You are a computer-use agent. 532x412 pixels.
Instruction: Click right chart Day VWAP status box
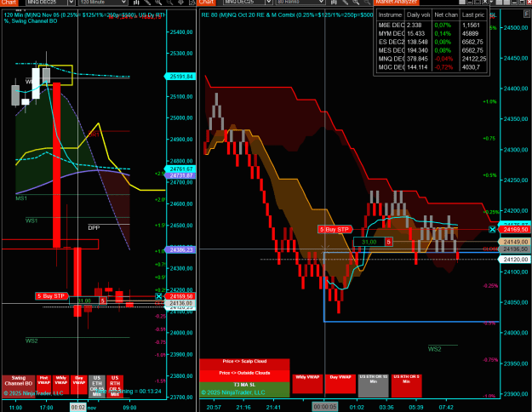coord(340,384)
